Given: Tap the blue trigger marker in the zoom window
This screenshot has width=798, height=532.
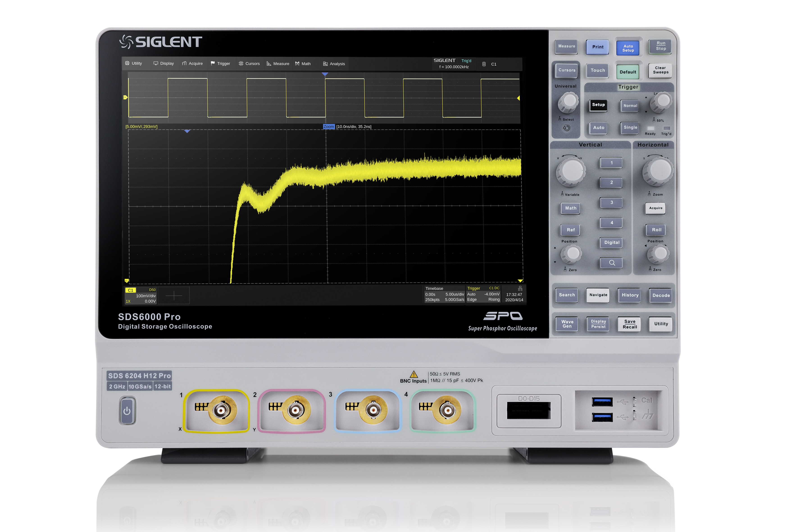Looking at the screenshot, I should pos(187,131).
